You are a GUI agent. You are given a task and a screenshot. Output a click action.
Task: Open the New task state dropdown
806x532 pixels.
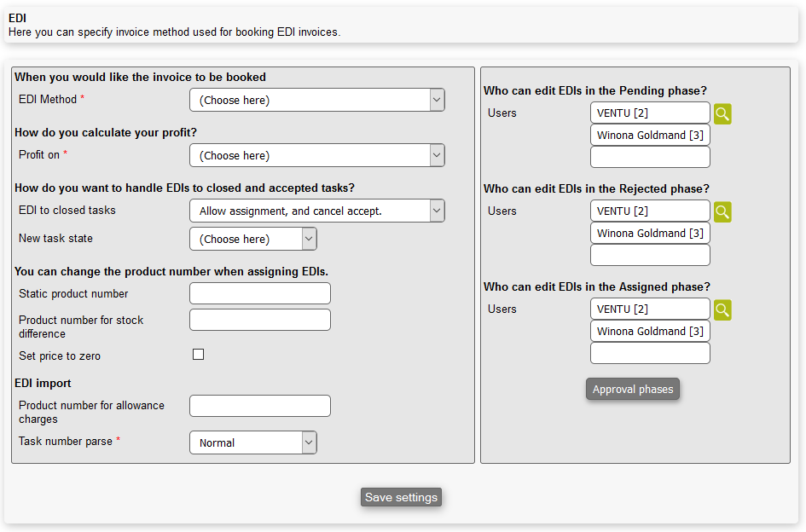coord(252,239)
